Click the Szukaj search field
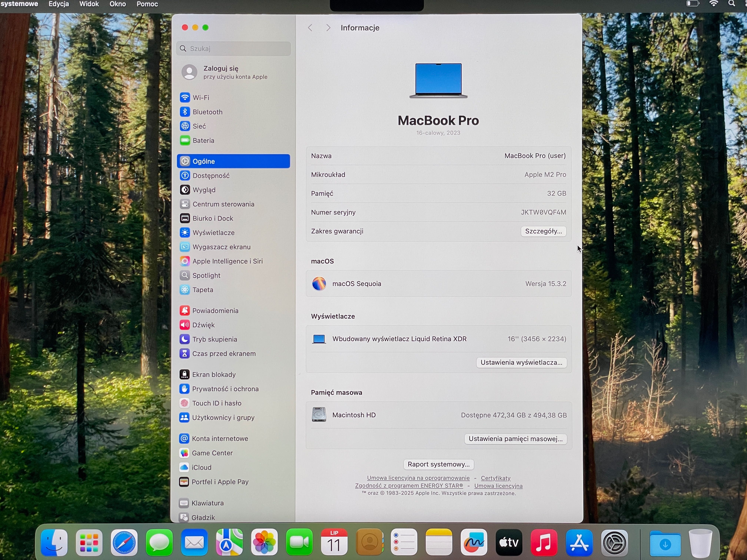Viewport: 747px width, 560px height. [x=233, y=49]
